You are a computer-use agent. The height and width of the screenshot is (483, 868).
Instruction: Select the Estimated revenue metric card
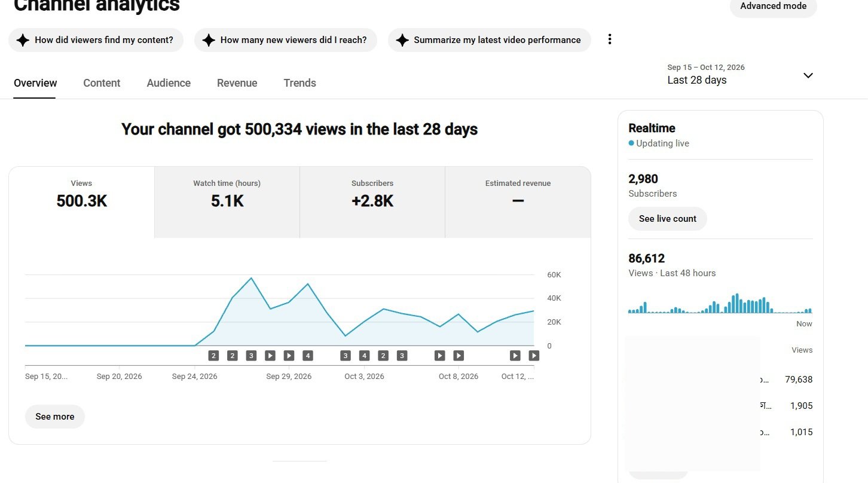(x=518, y=202)
